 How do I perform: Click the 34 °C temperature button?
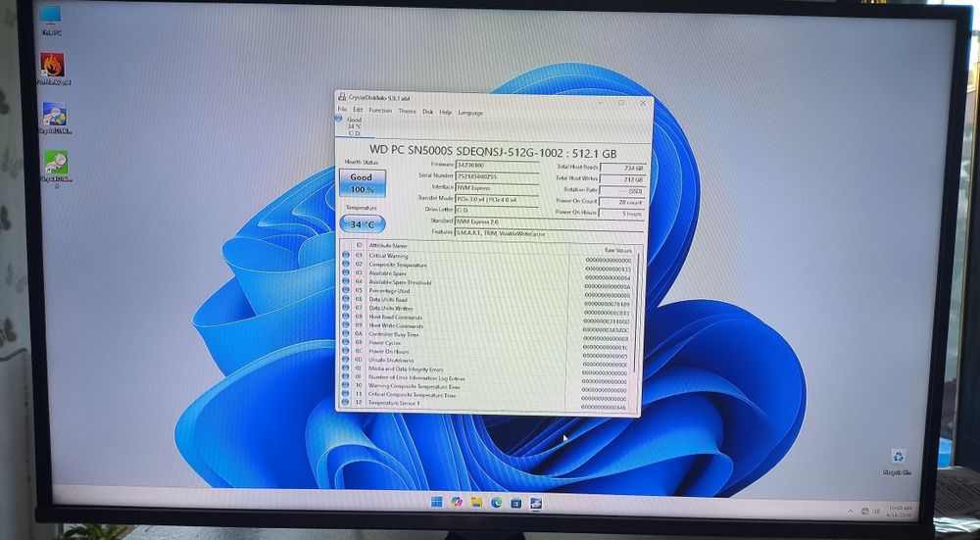coord(363,223)
